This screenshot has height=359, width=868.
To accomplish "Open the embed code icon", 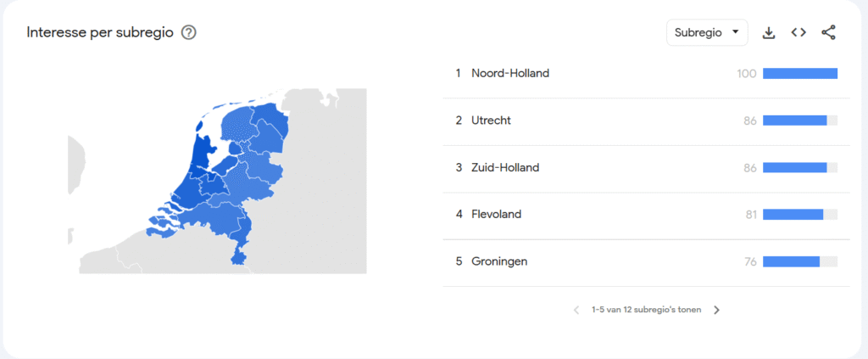I will coord(798,33).
